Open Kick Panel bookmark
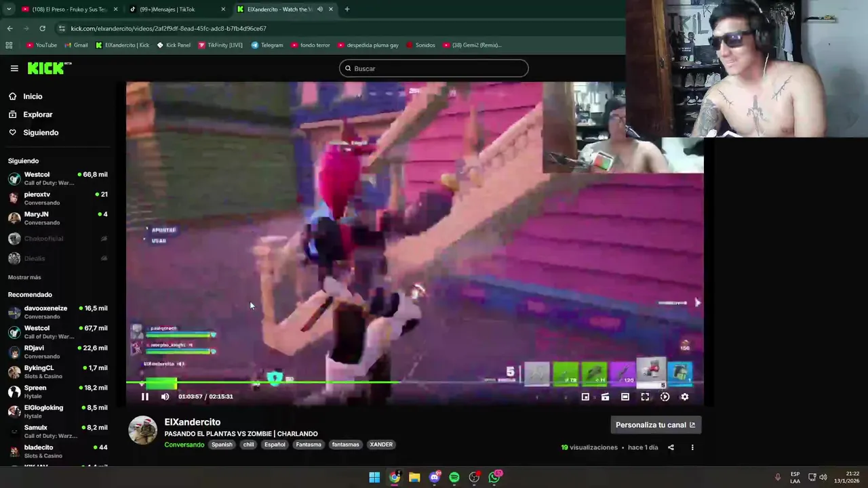The width and height of the screenshot is (868, 488). pyautogui.click(x=174, y=45)
